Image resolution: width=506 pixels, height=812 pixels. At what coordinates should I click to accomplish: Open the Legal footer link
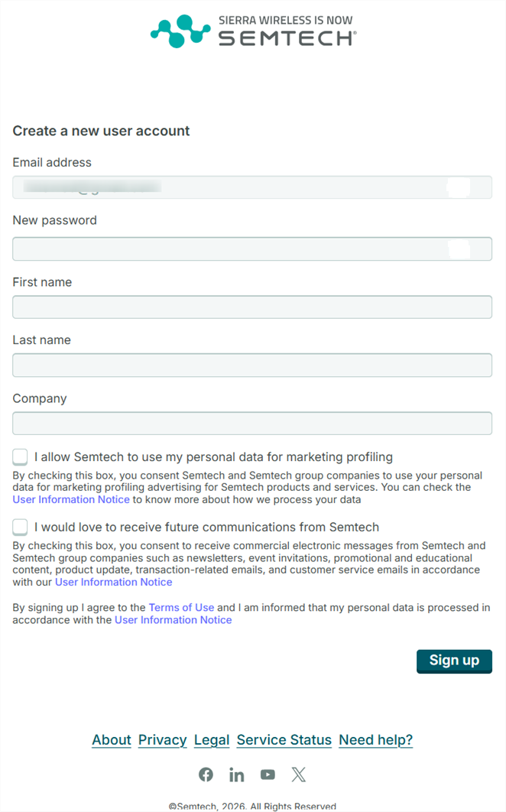click(x=212, y=740)
